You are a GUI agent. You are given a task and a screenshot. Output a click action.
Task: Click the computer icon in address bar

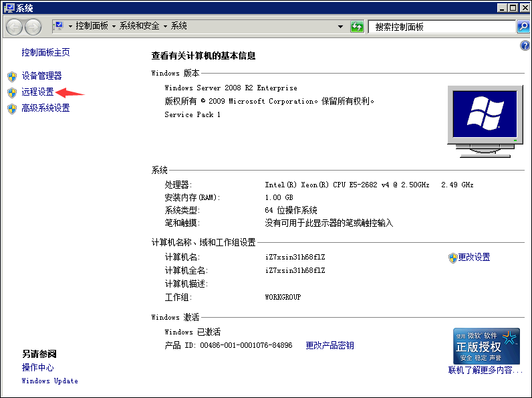[x=59, y=26]
